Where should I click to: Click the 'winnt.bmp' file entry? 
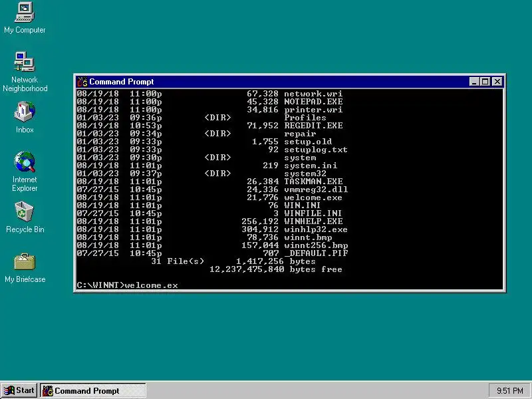pyautogui.click(x=308, y=237)
